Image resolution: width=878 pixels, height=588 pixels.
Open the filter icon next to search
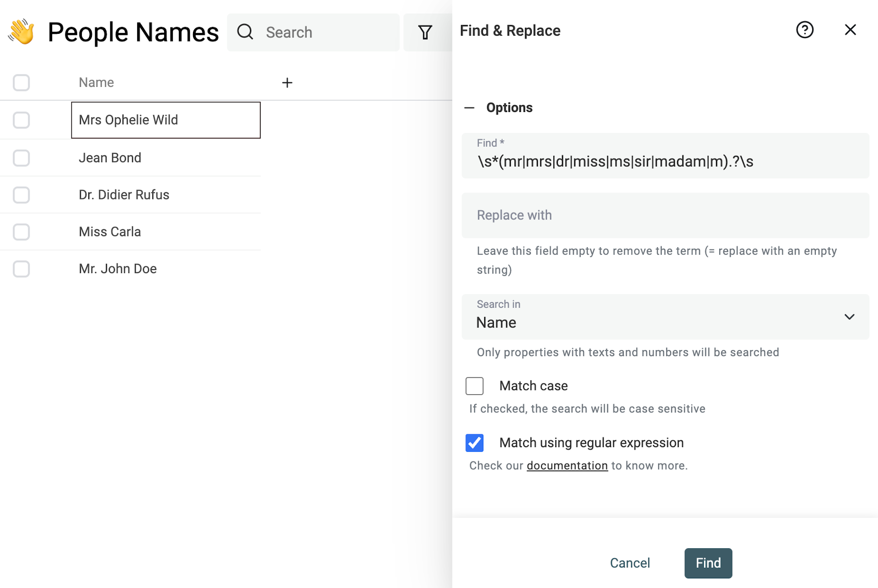click(x=425, y=32)
